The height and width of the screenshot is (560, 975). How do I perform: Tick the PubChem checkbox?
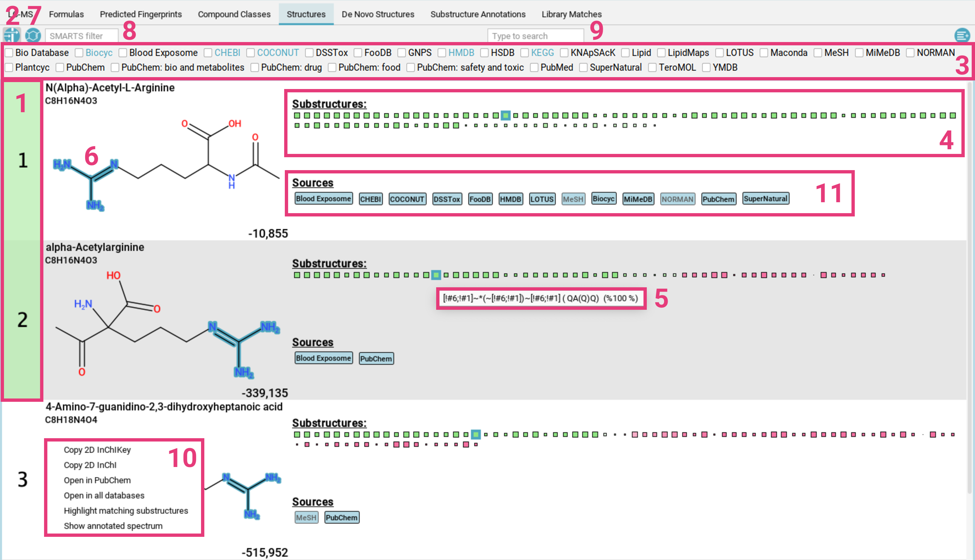pos(60,68)
